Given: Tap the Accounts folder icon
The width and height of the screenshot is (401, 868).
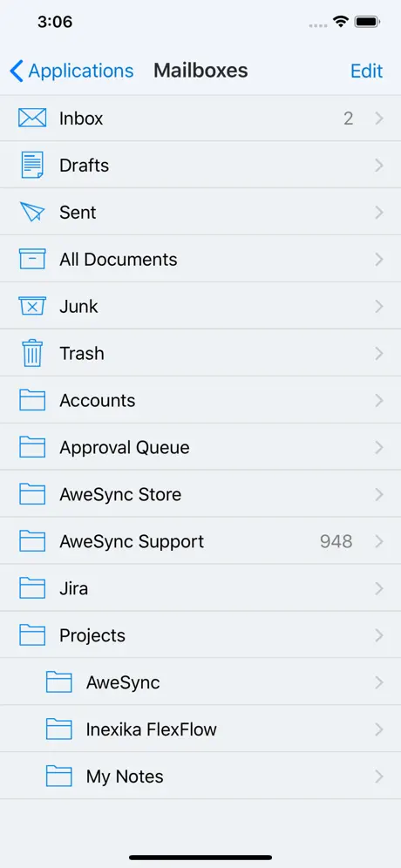Looking at the screenshot, I should click(x=32, y=400).
